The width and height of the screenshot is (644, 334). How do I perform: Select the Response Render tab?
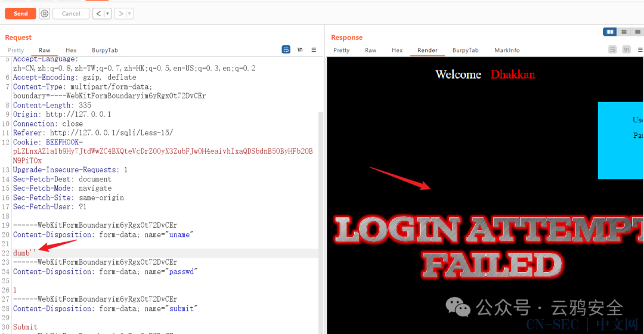tap(428, 50)
